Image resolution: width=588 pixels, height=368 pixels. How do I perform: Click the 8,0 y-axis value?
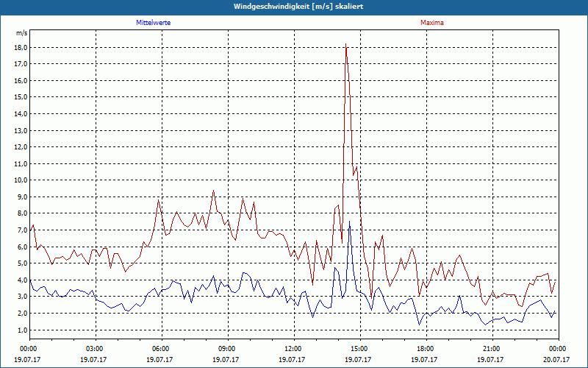click(23, 213)
